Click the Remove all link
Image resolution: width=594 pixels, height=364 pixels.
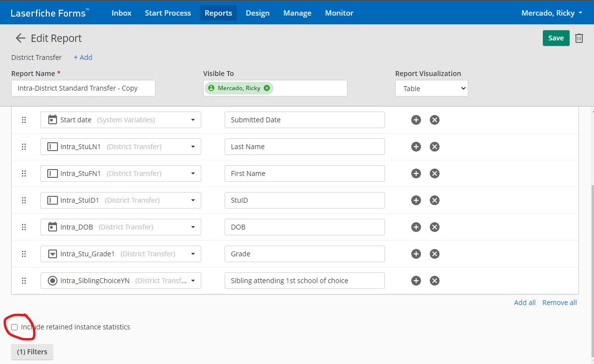559,303
